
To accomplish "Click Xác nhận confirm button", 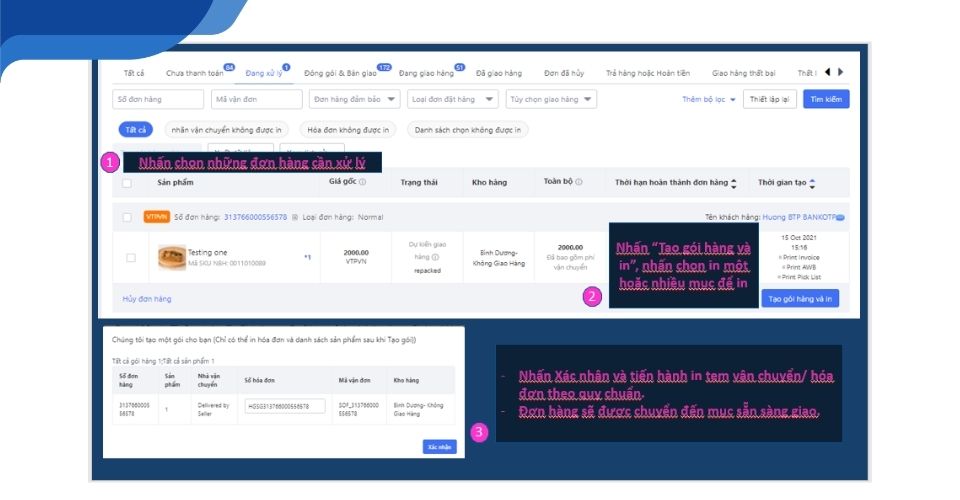I will point(439,447).
